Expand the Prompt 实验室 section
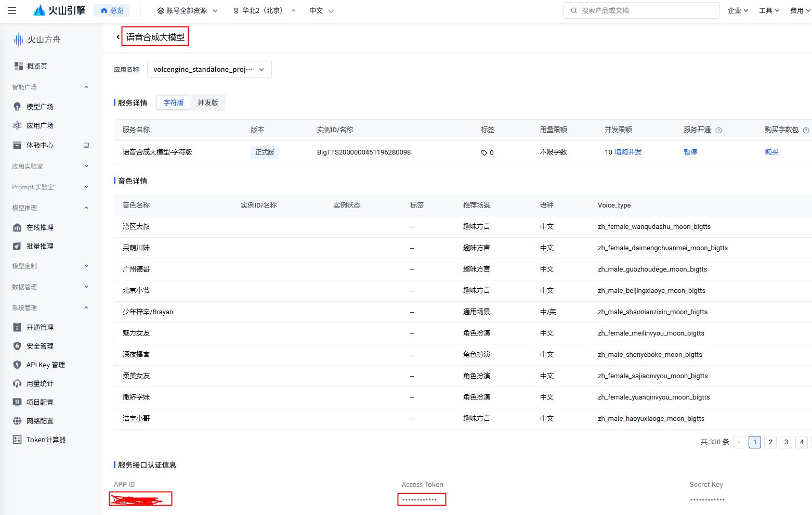The width and height of the screenshot is (812, 515). [86, 187]
